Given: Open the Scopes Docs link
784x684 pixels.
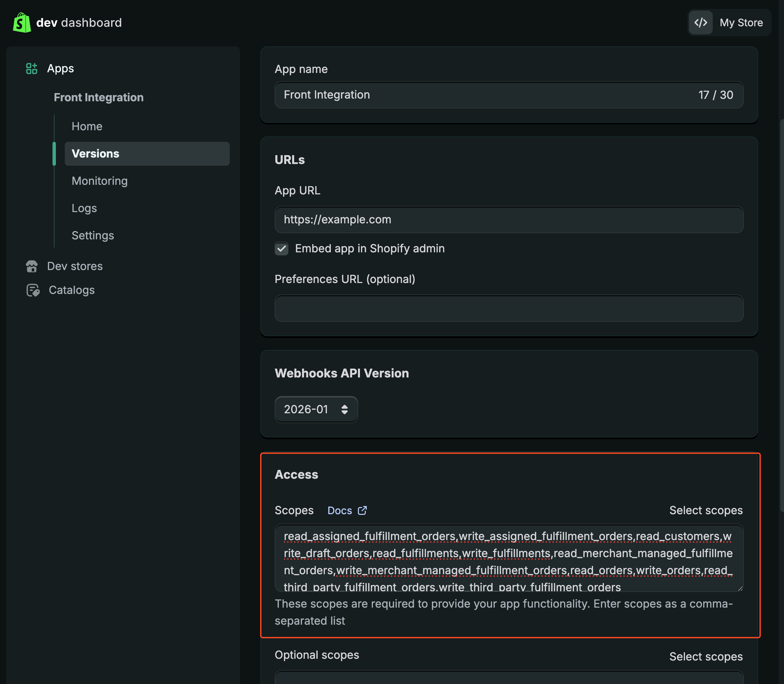Looking at the screenshot, I should 340,510.
